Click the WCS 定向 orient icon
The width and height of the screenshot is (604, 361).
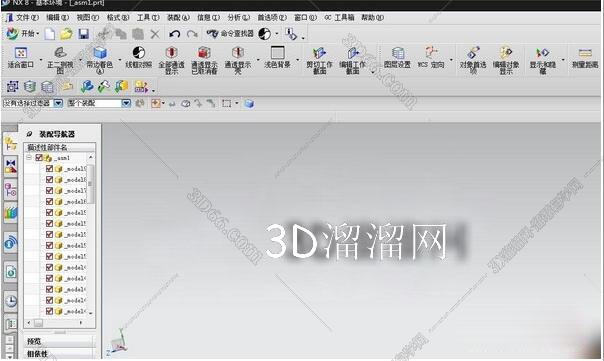point(431,58)
